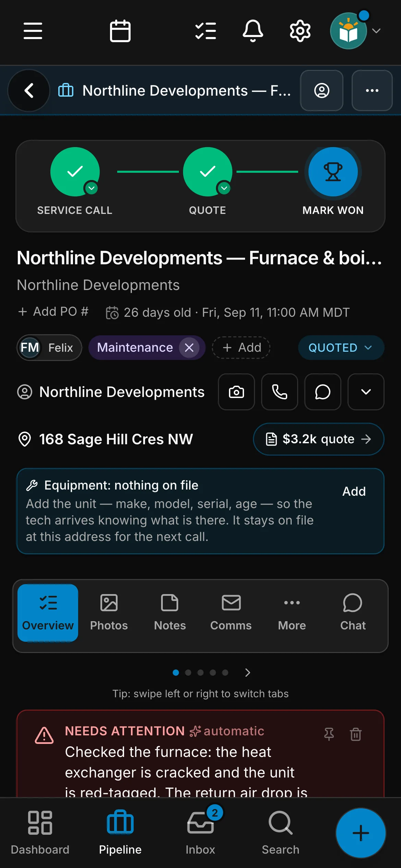Advance tabs with the right chevron
401x868 pixels.
(x=248, y=673)
